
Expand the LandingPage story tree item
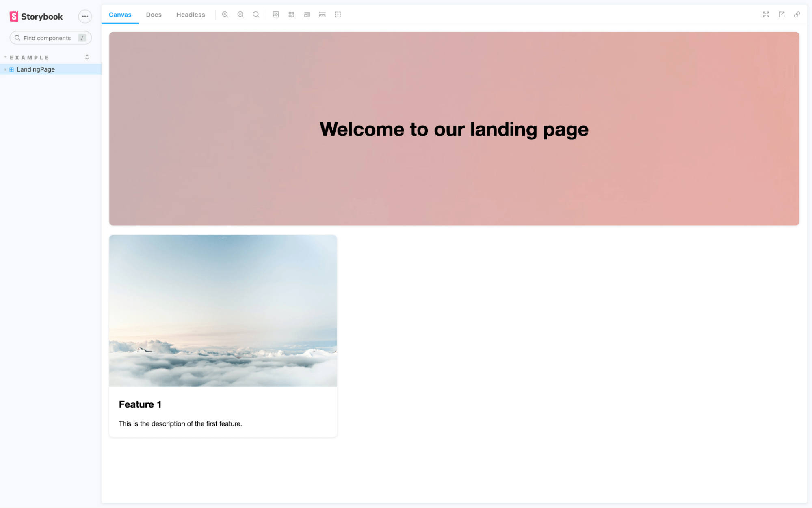pyautogui.click(x=5, y=69)
